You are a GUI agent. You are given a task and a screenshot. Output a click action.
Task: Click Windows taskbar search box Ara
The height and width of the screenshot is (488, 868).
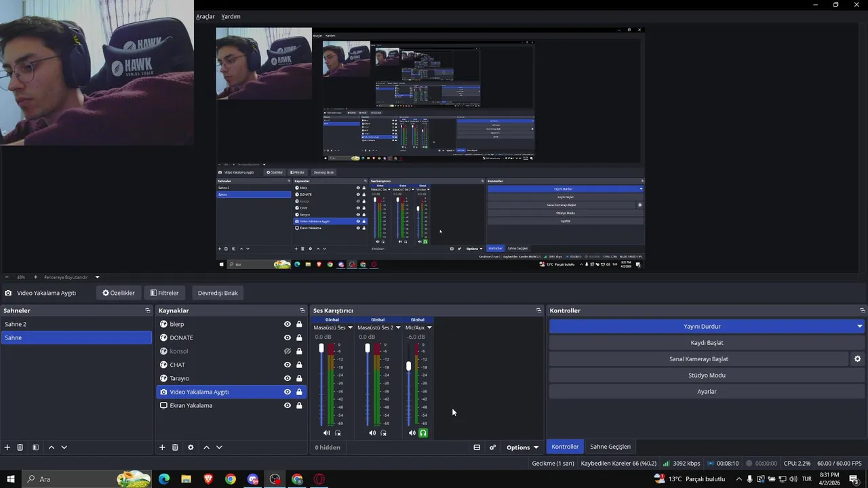[87, 479]
